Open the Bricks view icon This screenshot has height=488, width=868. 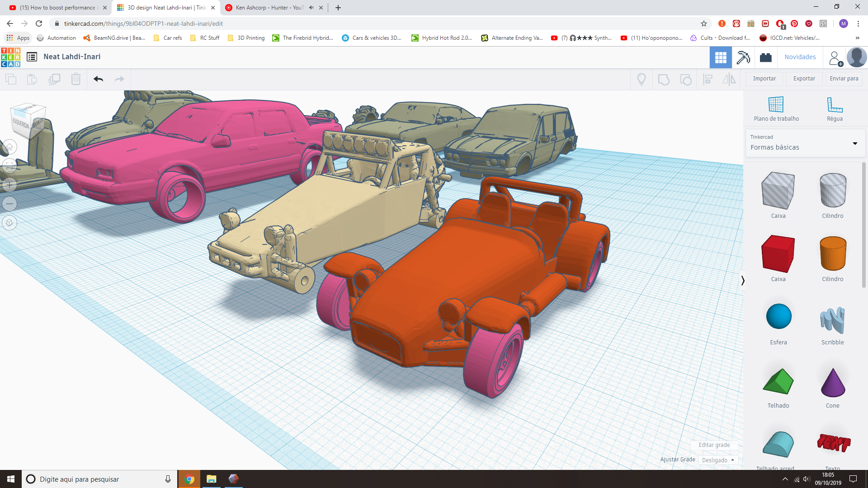[x=766, y=57]
